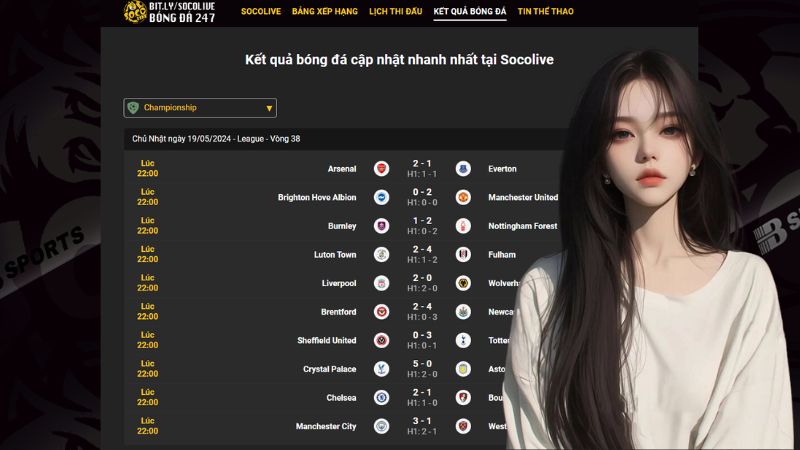800x450 pixels.
Task: Click the Crystal Palace club crest
Action: (x=381, y=368)
